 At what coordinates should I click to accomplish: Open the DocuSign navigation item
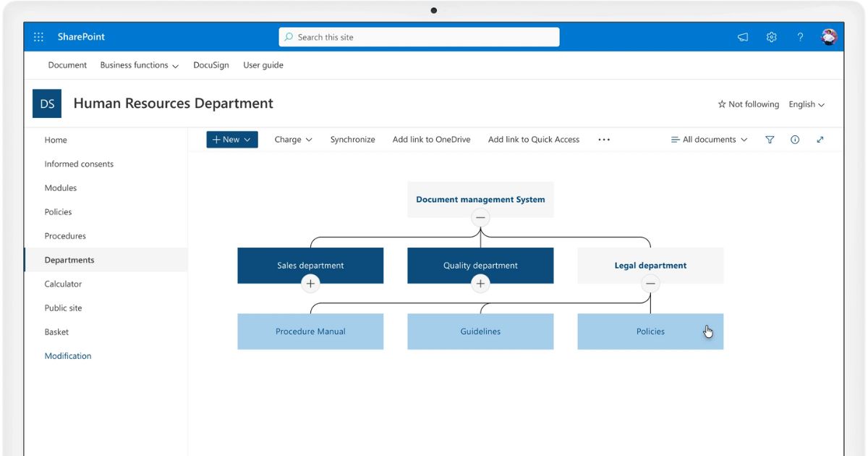[210, 65]
